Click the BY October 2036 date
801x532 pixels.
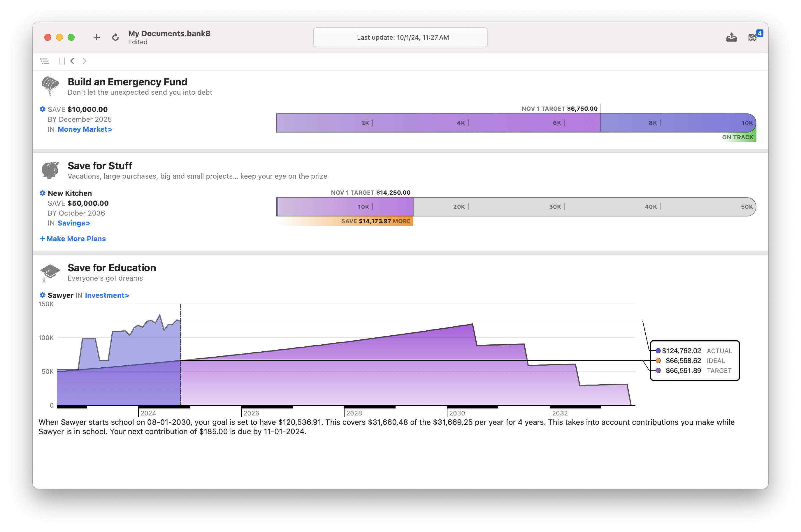(x=76, y=213)
